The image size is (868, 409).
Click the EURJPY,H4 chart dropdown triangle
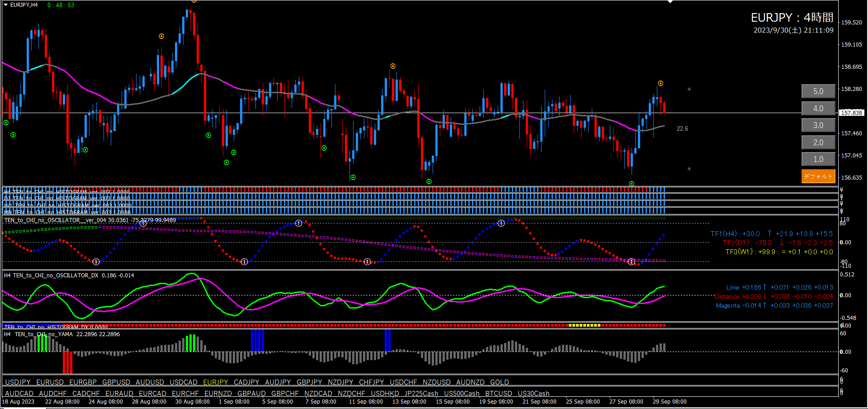point(6,5)
